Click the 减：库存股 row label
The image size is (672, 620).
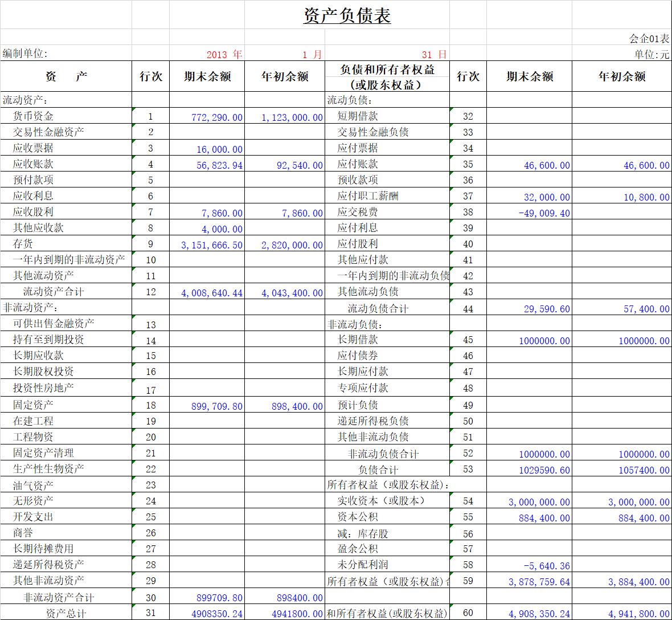(x=363, y=533)
